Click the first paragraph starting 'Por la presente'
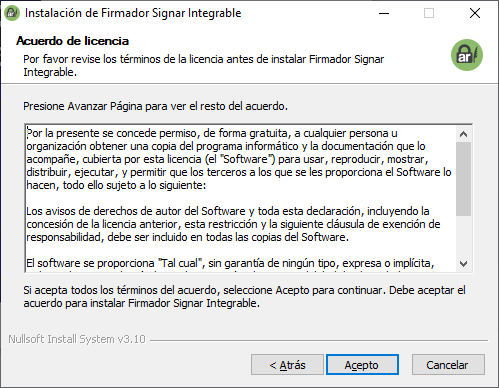This screenshot has width=499, height=388. point(239,159)
